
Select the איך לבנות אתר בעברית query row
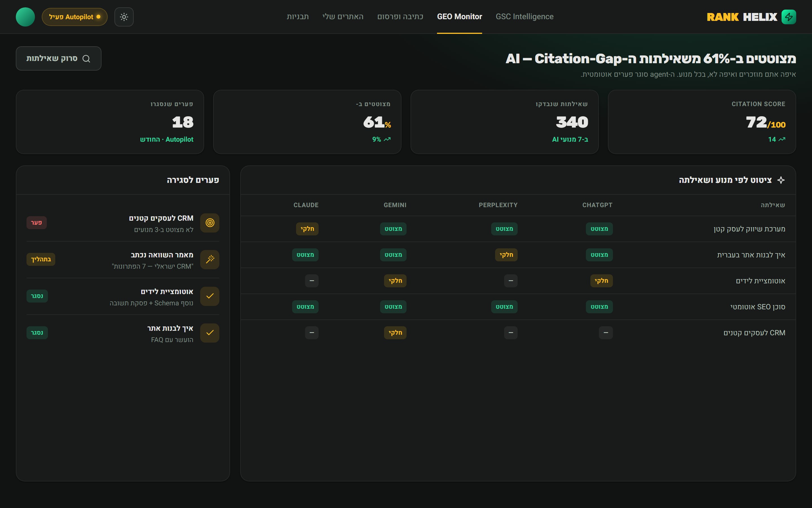518,255
